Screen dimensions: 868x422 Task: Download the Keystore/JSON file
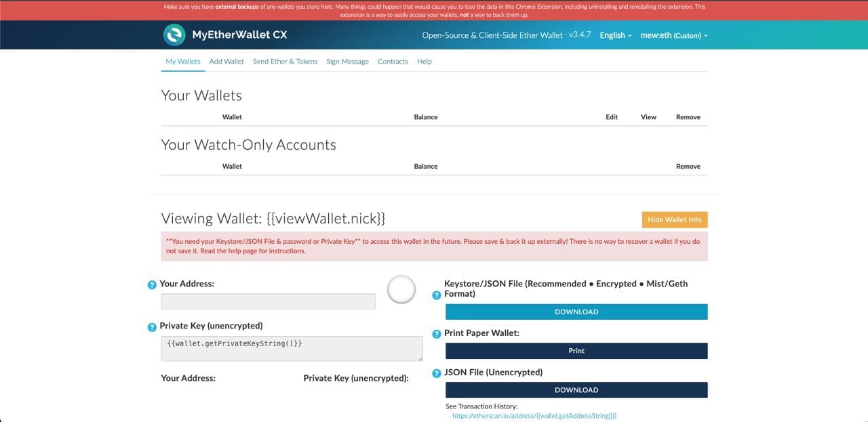pyautogui.click(x=576, y=312)
